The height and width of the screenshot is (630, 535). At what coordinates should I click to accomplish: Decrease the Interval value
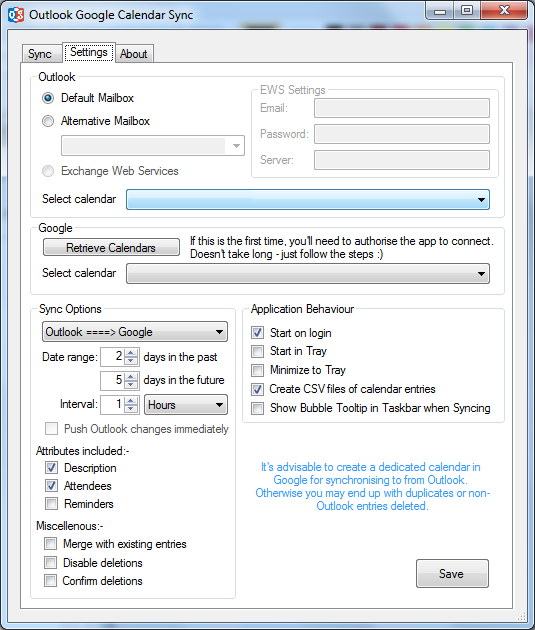click(131, 408)
